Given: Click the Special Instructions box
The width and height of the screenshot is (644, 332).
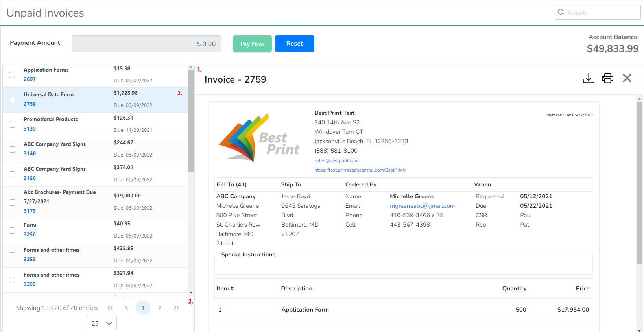Looking at the screenshot, I should [404, 264].
